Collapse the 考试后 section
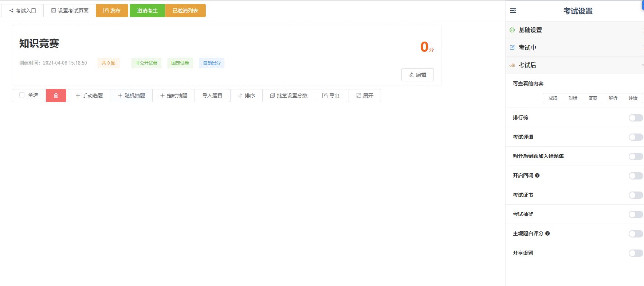 (575, 65)
